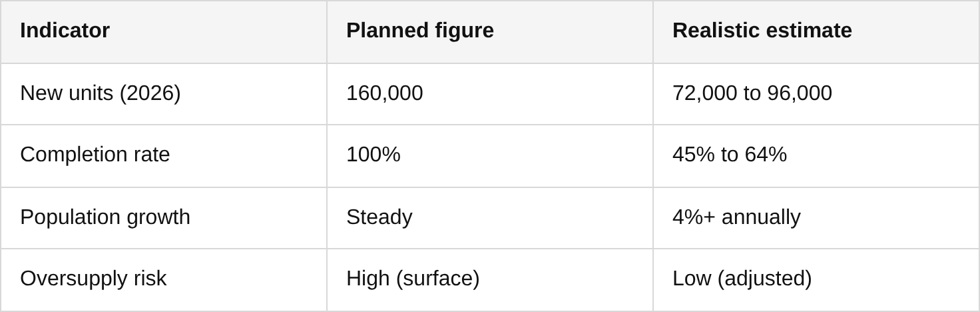Select the 72,000 to 96,000 cell
The image size is (980, 312).
point(752,93)
